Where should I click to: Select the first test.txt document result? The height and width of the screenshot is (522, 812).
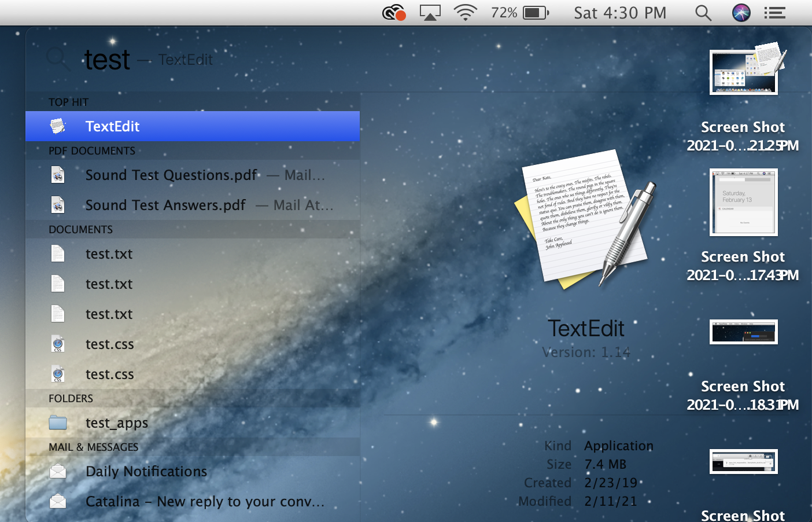[x=193, y=253]
